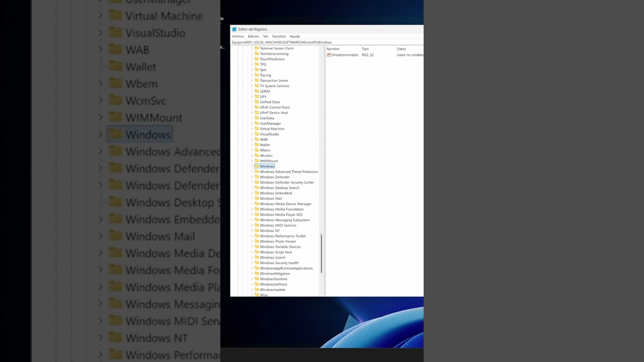Open the Favoritos menu
The image size is (644, 362).
point(279,36)
